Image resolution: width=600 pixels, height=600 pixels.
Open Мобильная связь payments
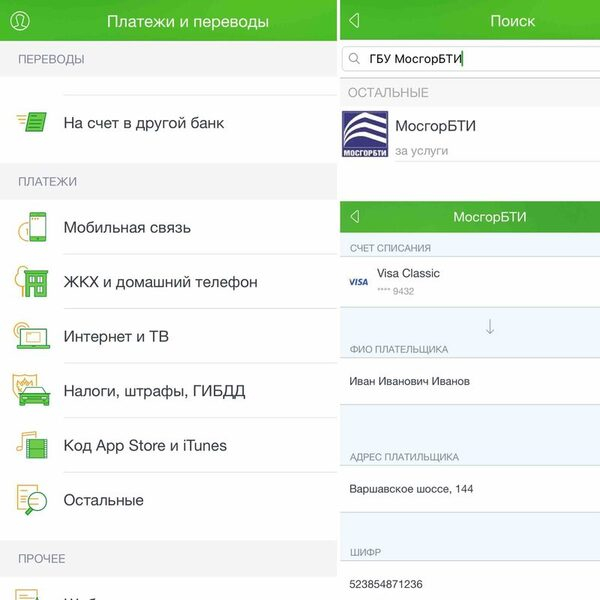(x=168, y=227)
